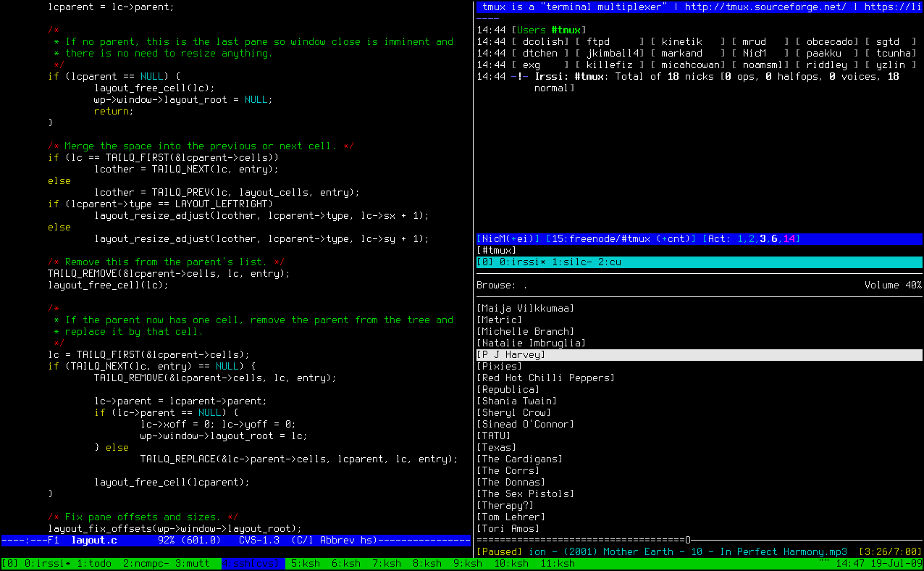Click the [Paused] playback status
Viewport: 924px width, 571px height.
coord(500,552)
